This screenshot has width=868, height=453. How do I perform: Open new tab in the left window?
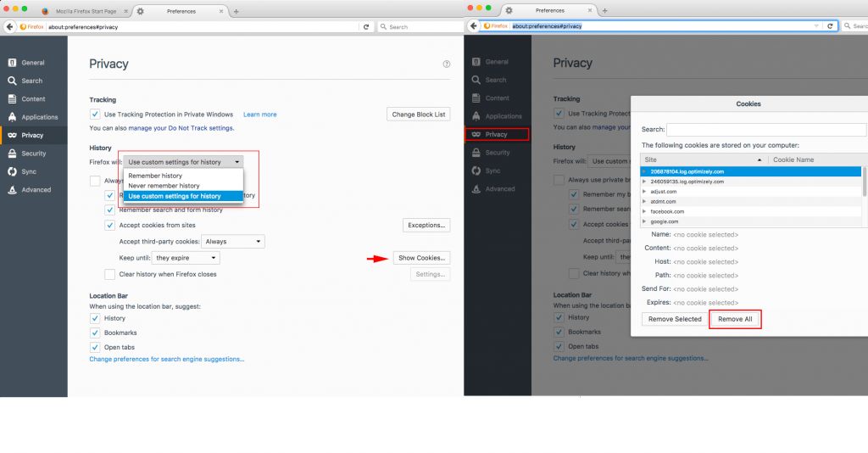coord(236,11)
